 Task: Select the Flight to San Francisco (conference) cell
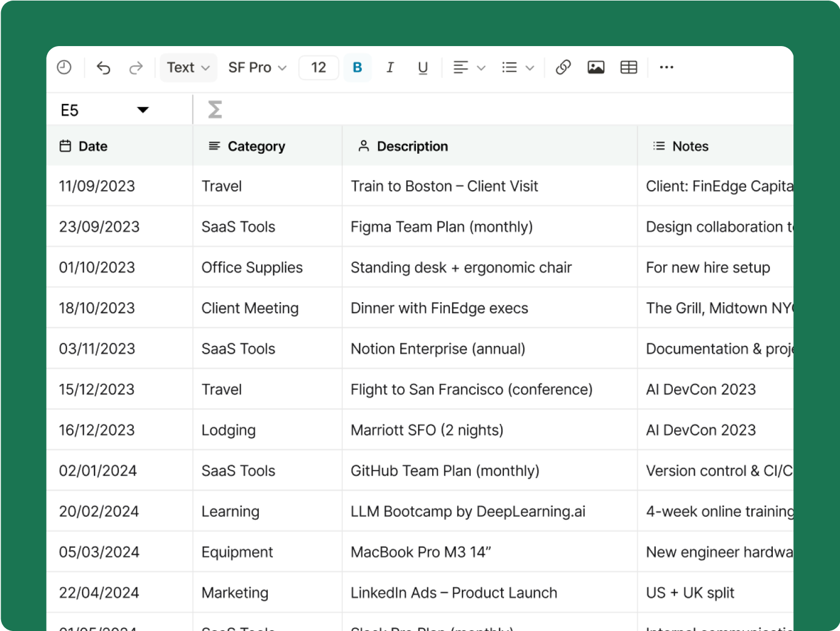pos(490,389)
